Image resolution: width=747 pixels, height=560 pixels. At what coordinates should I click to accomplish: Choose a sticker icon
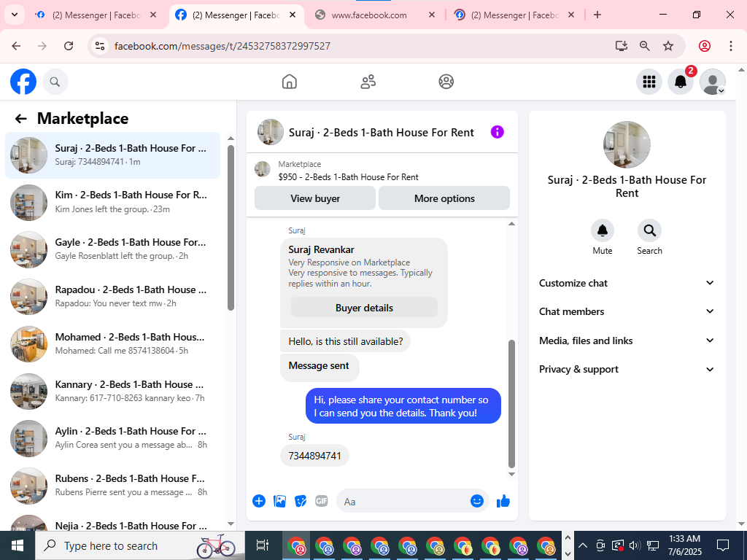[x=300, y=501]
